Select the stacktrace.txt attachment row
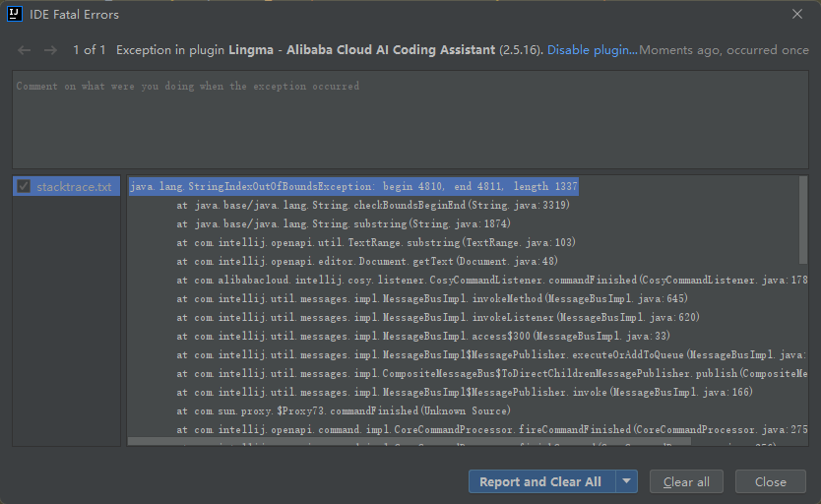The image size is (821, 504). pos(67,186)
